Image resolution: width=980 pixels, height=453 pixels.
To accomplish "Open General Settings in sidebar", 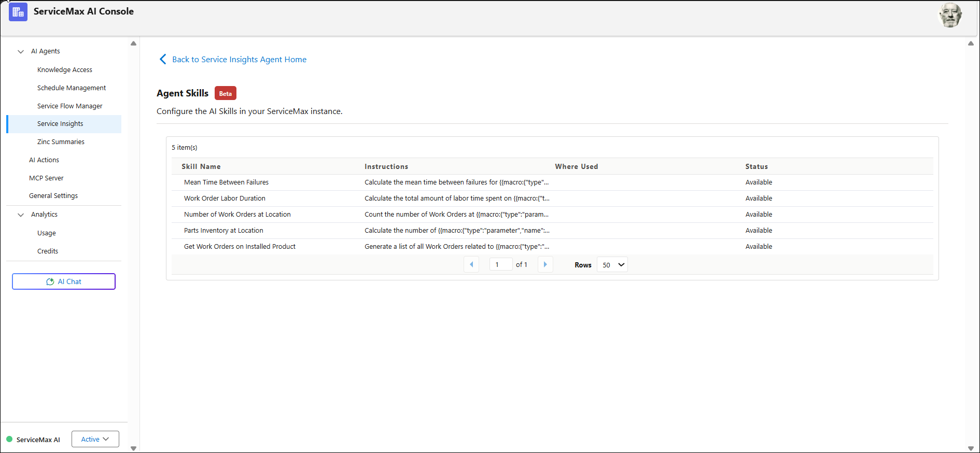I will coord(53,195).
